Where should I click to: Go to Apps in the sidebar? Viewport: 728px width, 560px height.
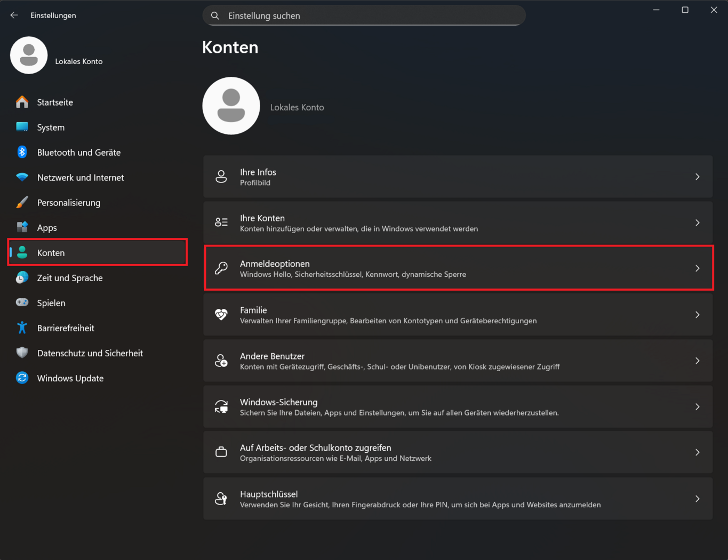pos(47,228)
